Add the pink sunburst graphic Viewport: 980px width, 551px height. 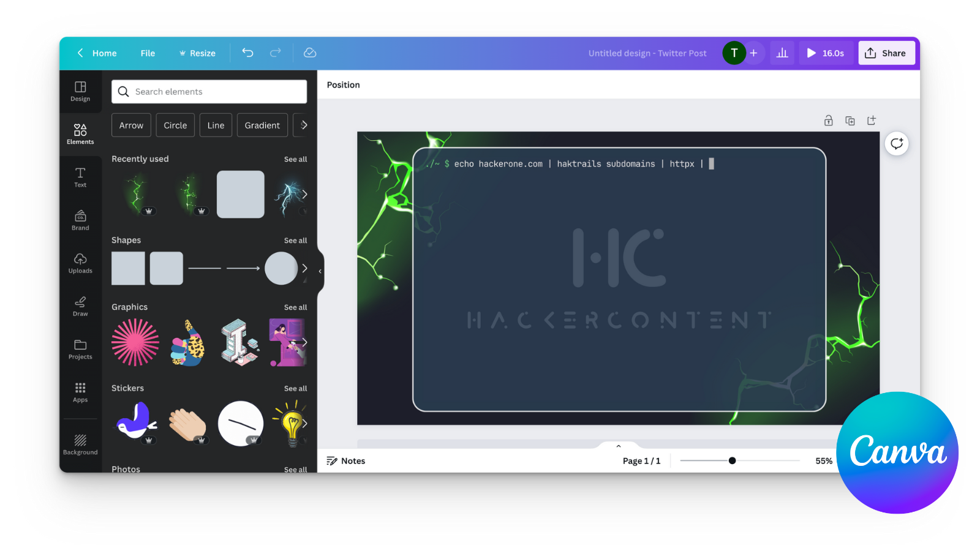135,342
